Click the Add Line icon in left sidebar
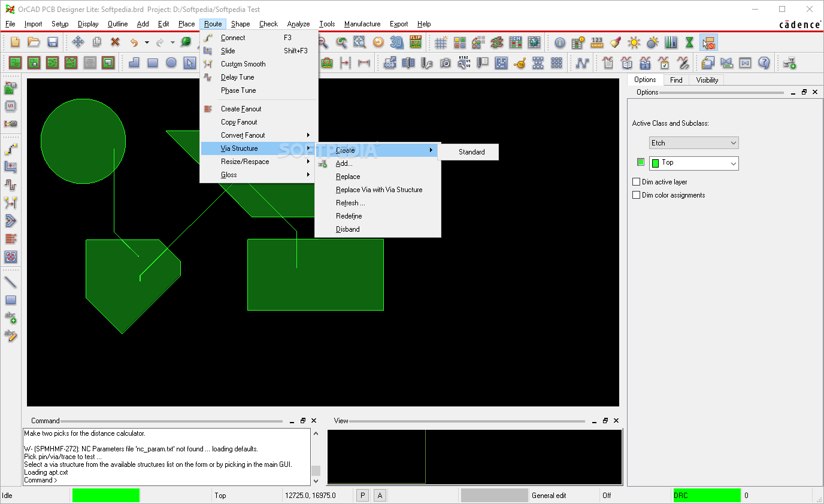This screenshot has width=824, height=504. tap(11, 282)
